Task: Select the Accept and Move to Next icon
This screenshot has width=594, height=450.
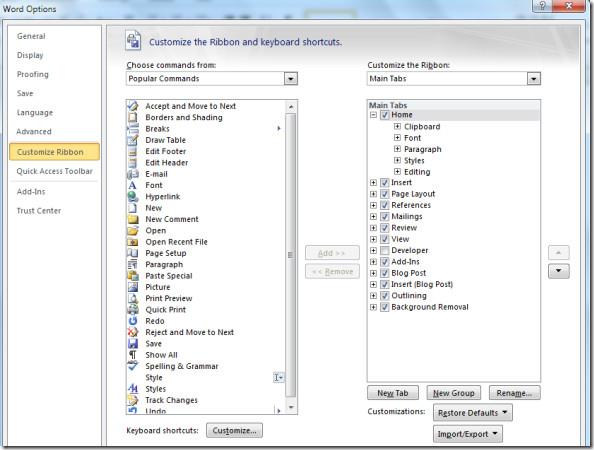Action: [133, 106]
